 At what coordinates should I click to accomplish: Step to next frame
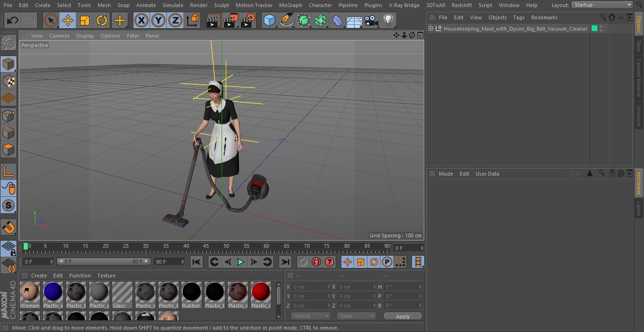[254, 262]
